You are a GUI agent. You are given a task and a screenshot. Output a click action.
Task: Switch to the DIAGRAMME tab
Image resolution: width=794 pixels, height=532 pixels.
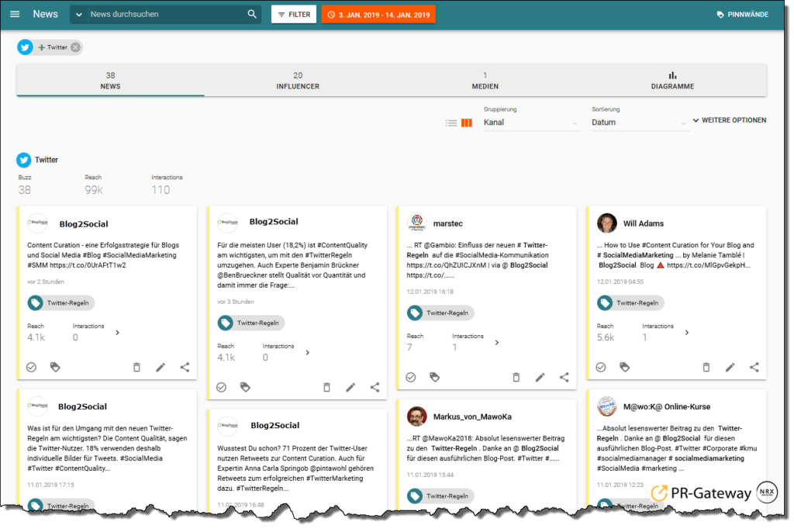(672, 81)
